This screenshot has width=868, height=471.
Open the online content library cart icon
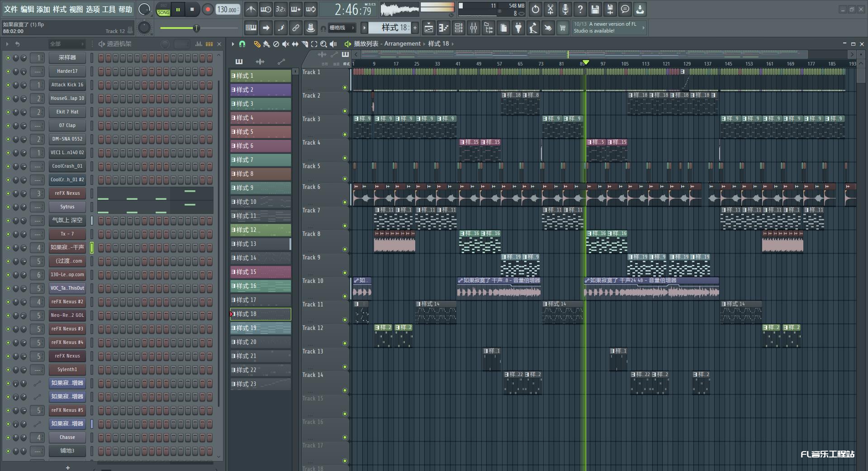(563, 28)
